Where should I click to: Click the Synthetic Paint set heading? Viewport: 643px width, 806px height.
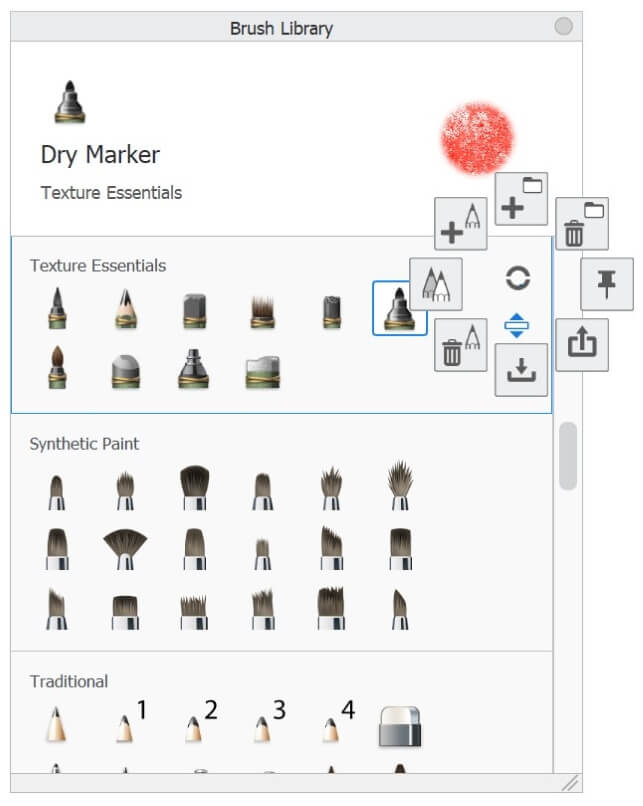[x=84, y=444]
